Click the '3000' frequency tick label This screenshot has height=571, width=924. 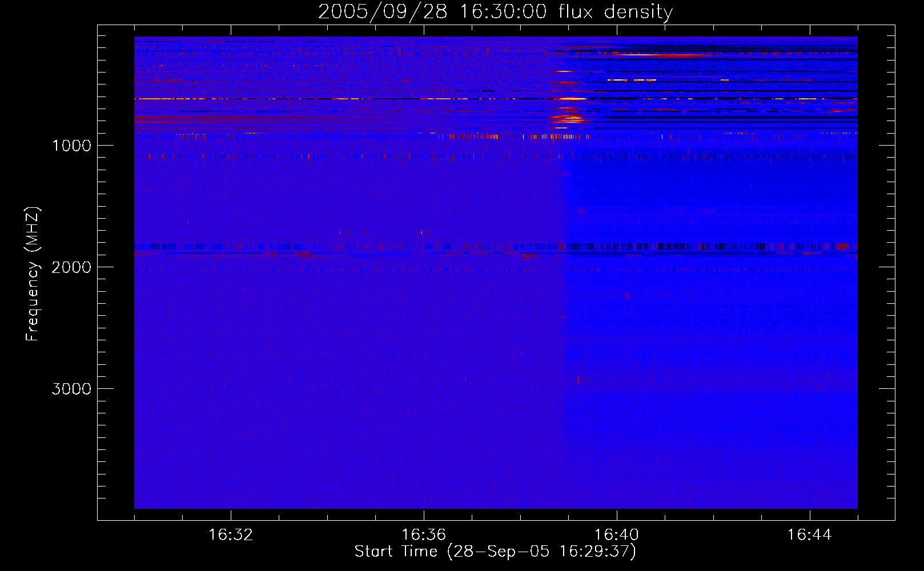pyautogui.click(x=71, y=389)
